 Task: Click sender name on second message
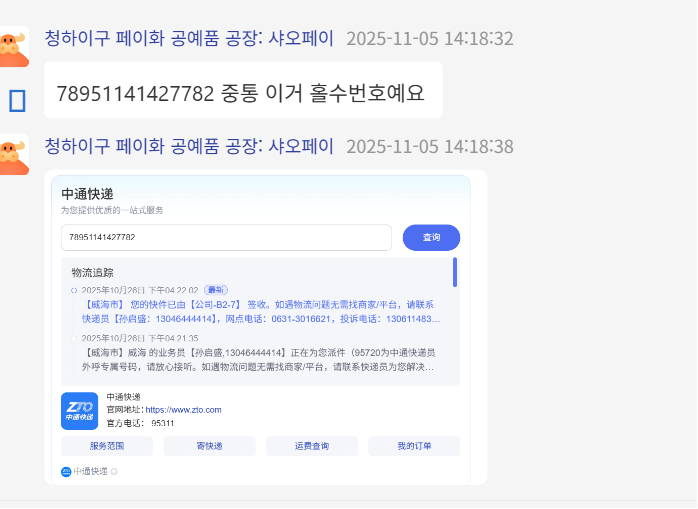point(189,147)
